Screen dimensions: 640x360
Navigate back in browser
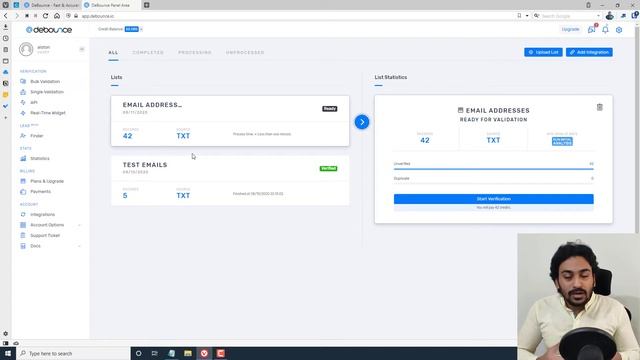6,16
